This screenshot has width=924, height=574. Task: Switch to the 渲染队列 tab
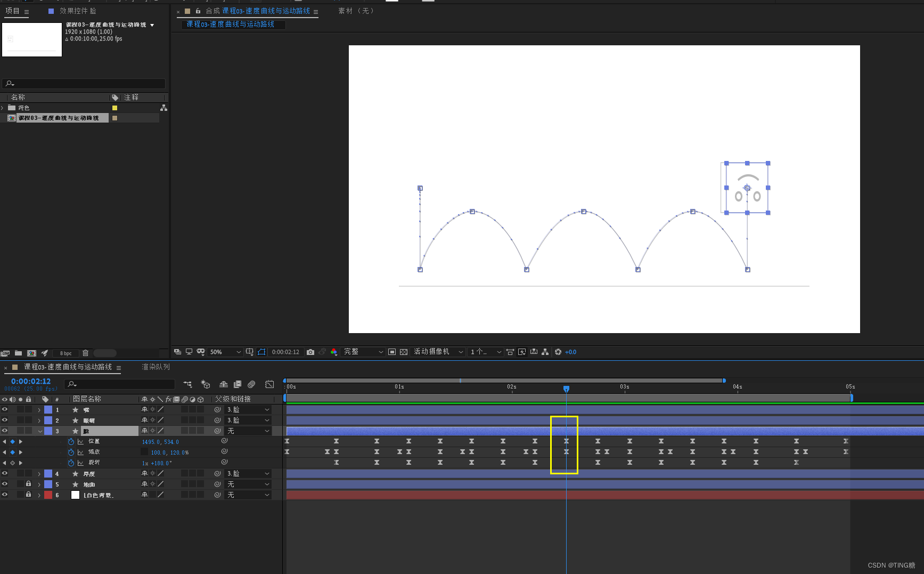[156, 367]
